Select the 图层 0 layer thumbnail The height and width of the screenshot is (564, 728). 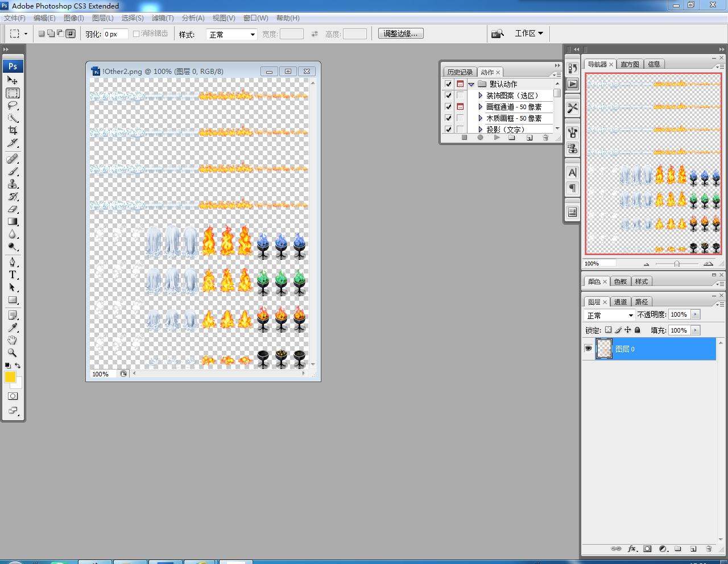604,349
